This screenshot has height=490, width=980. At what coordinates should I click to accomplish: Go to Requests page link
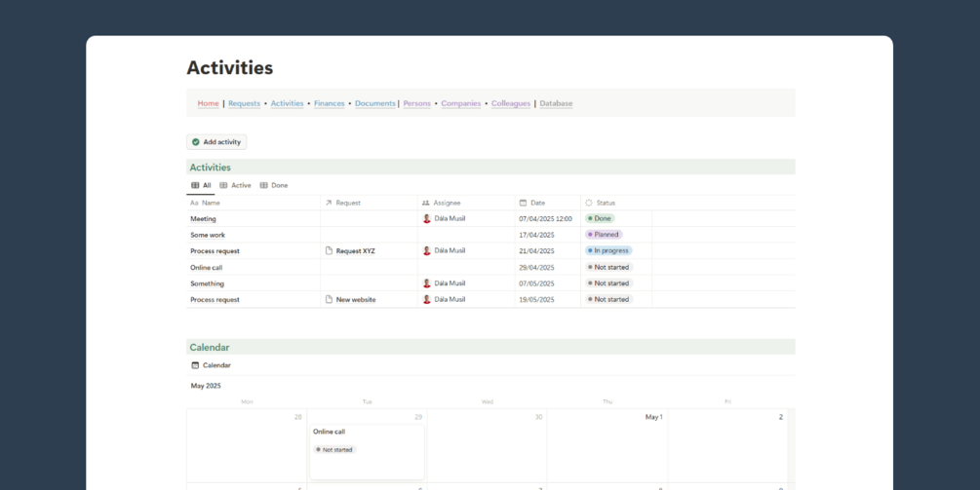pos(245,103)
